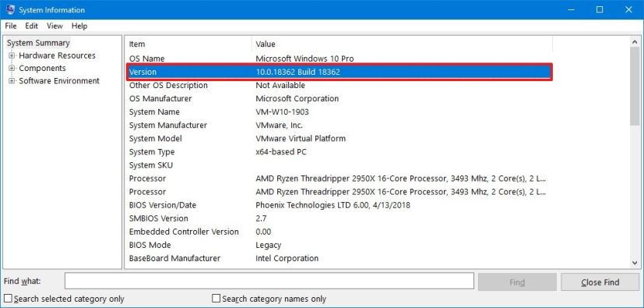Select the System Manufacturer row

click(x=339, y=125)
